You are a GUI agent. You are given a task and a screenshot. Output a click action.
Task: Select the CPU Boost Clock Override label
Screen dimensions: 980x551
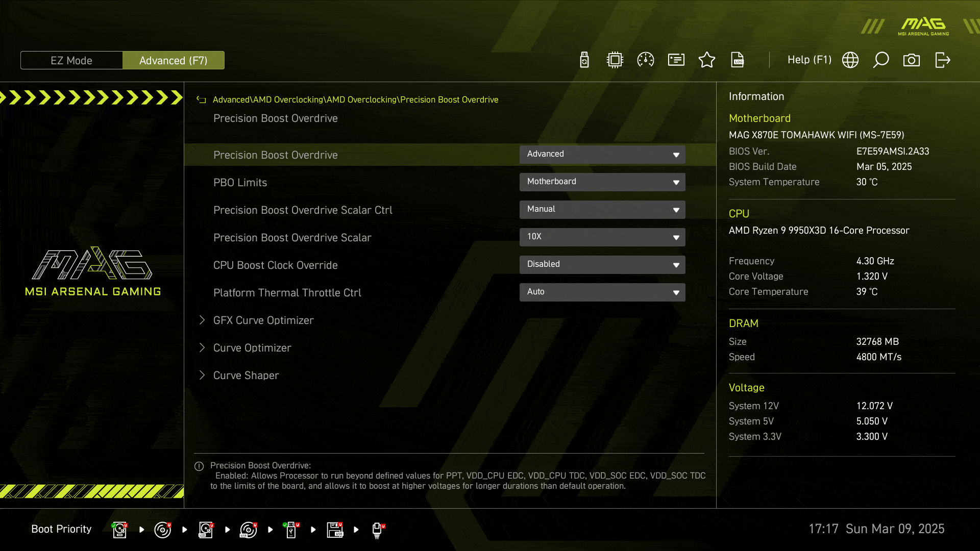pos(276,265)
